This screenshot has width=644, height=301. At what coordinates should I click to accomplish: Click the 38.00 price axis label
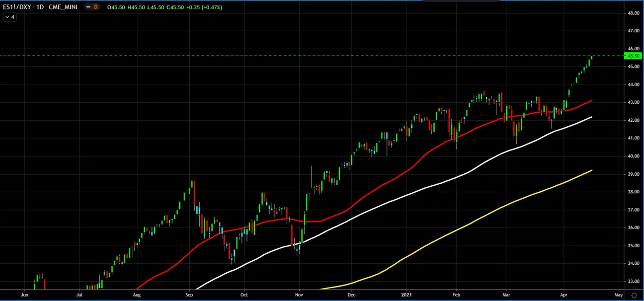[x=633, y=192]
